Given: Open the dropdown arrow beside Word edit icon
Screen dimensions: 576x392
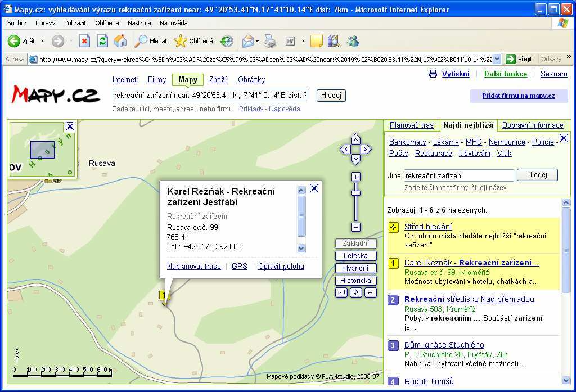Looking at the screenshot, I should pyautogui.click(x=303, y=41).
